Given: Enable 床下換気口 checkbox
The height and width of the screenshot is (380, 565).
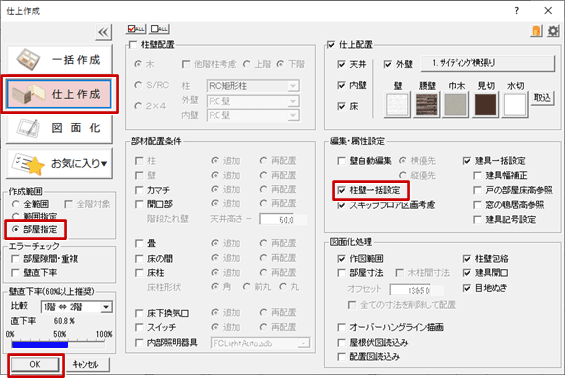Looking at the screenshot, I should point(139,313).
